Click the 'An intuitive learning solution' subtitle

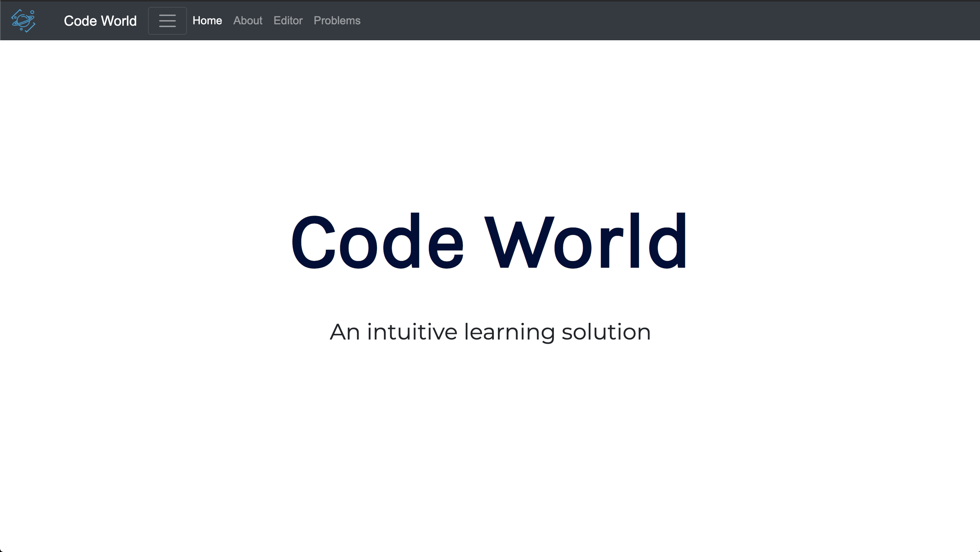[490, 332]
